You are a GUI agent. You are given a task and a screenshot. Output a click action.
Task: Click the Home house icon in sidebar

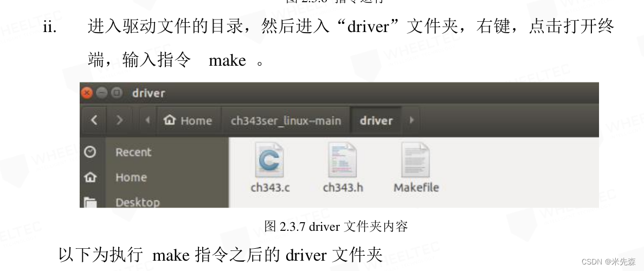click(x=90, y=177)
